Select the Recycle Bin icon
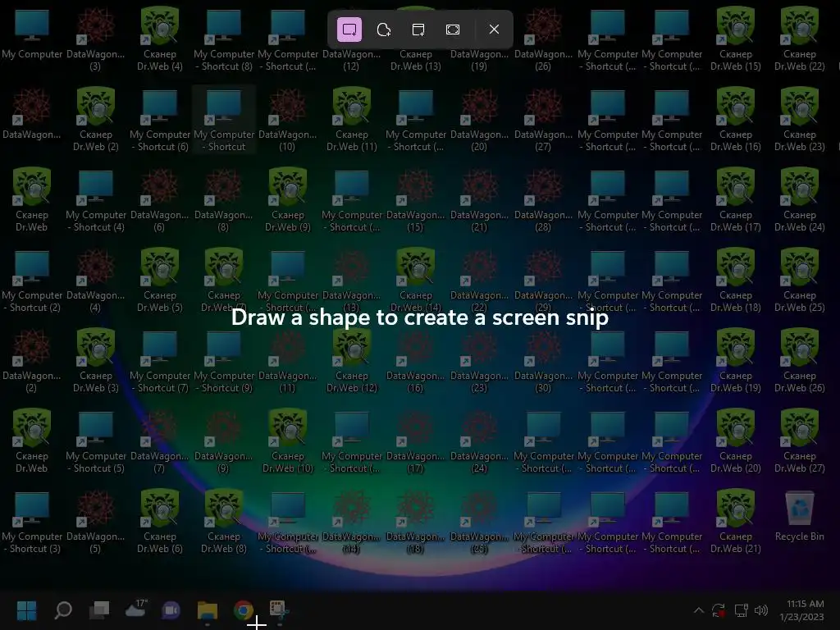 coord(799,516)
